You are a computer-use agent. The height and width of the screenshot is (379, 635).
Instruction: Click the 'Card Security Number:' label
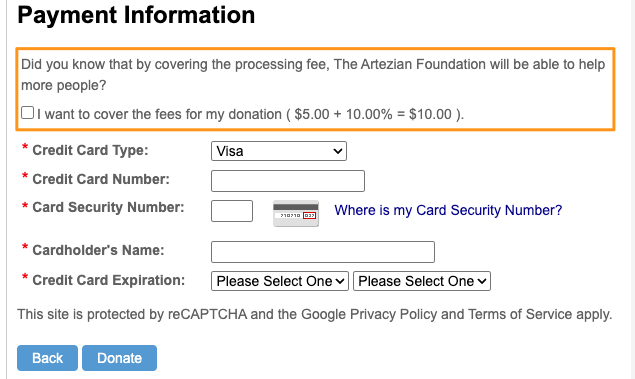[x=108, y=207]
